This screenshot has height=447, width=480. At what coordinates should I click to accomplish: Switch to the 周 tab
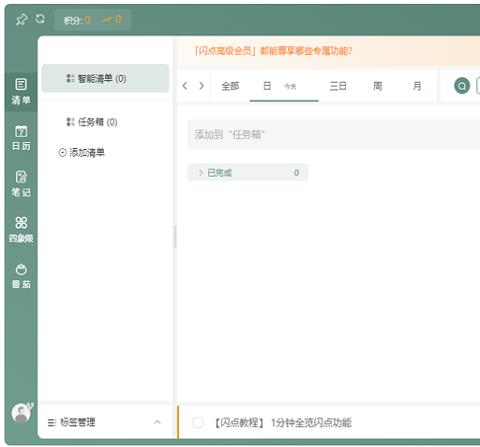click(377, 86)
